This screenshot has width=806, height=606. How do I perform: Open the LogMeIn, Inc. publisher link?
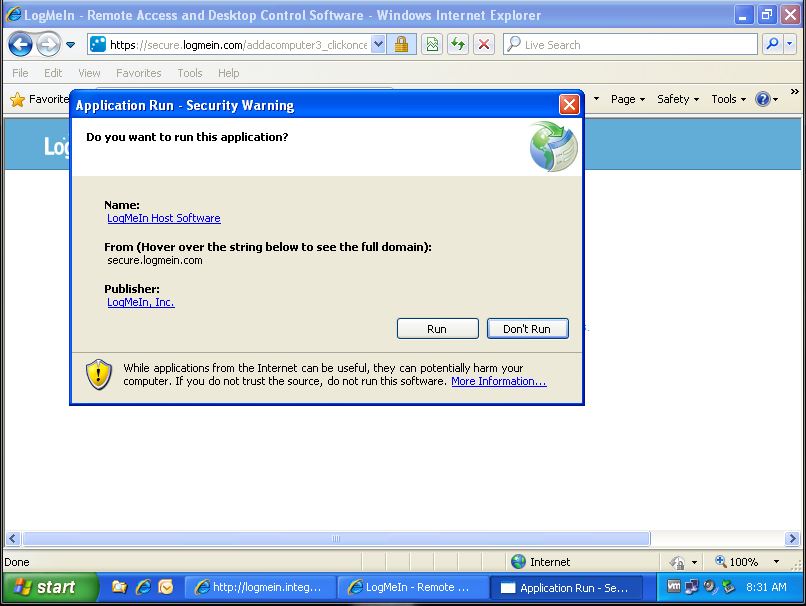point(140,302)
